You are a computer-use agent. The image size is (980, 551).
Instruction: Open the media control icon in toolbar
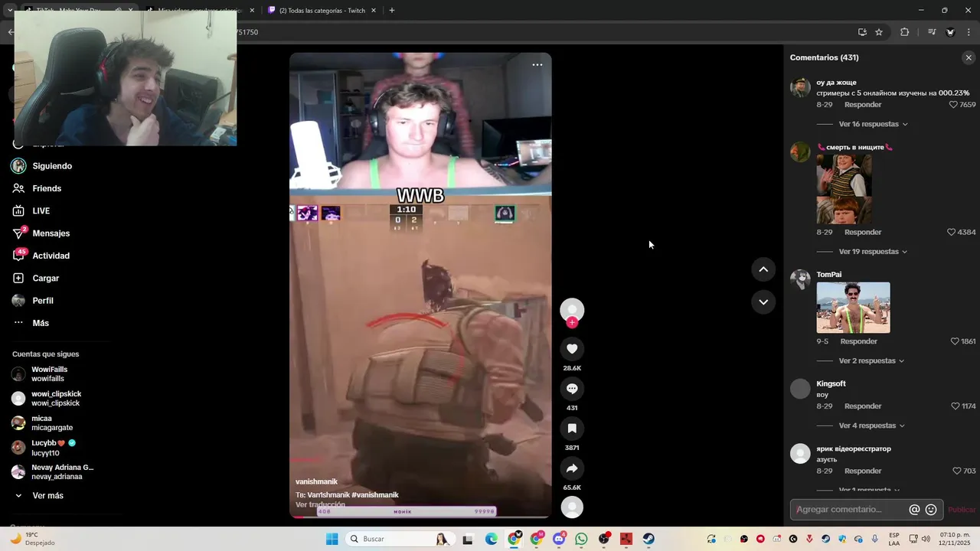tap(932, 32)
